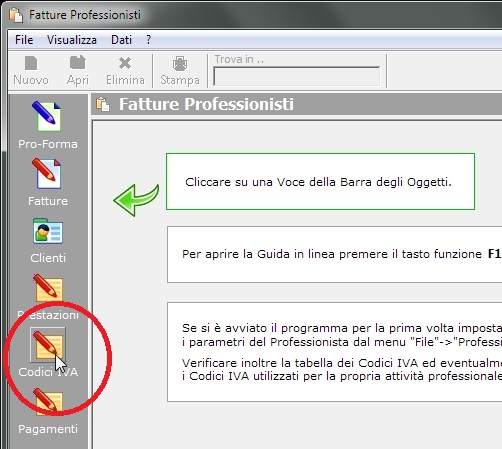The height and width of the screenshot is (449, 502).
Task: Open the Pagamenti sidebar icon
Action: tap(48, 401)
